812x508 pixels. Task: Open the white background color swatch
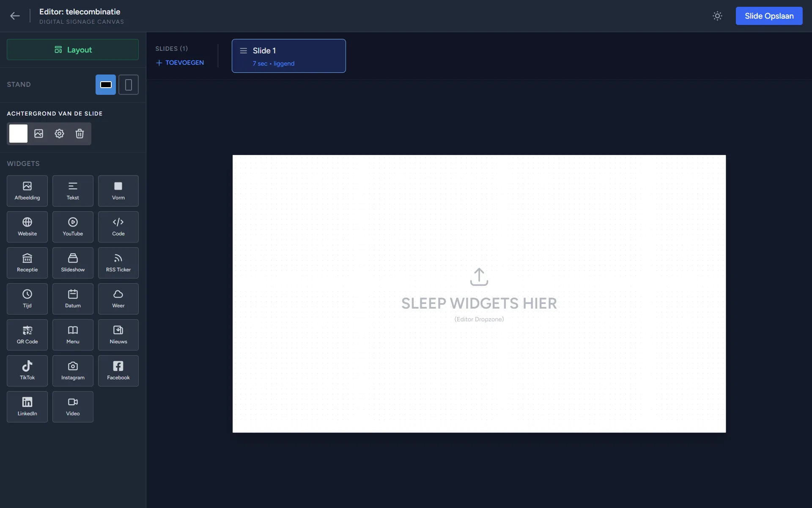click(x=18, y=134)
